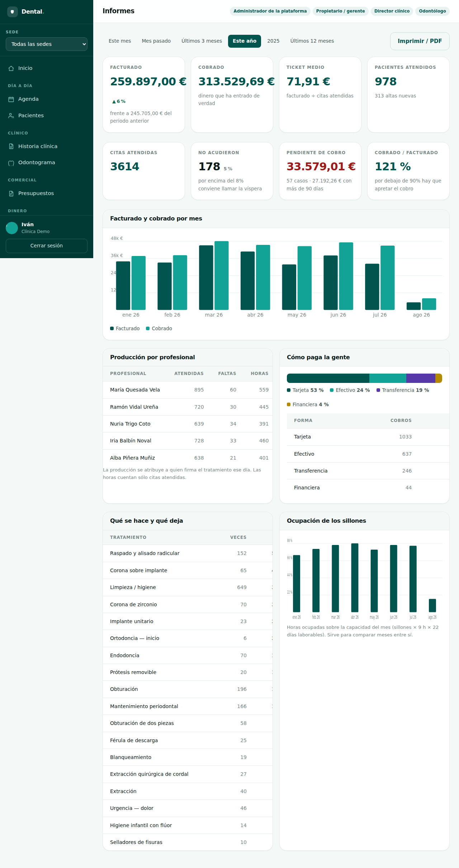The width and height of the screenshot is (459, 868).
Task: Click the Agenda calendar icon
Action: [x=11, y=99]
